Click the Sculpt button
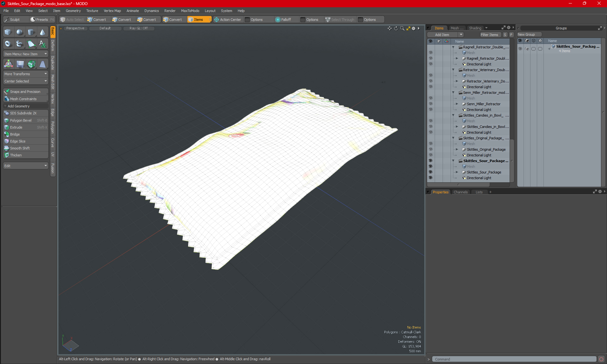 coord(15,20)
